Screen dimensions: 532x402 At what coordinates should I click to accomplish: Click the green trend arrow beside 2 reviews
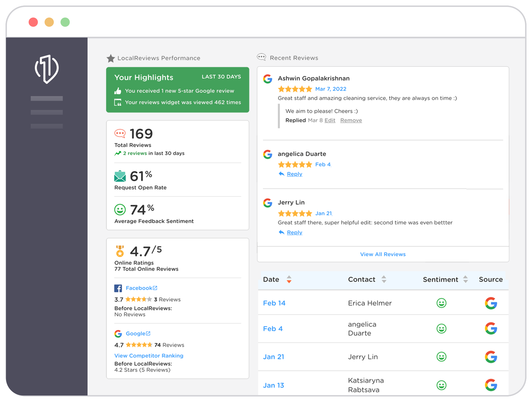(118, 153)
